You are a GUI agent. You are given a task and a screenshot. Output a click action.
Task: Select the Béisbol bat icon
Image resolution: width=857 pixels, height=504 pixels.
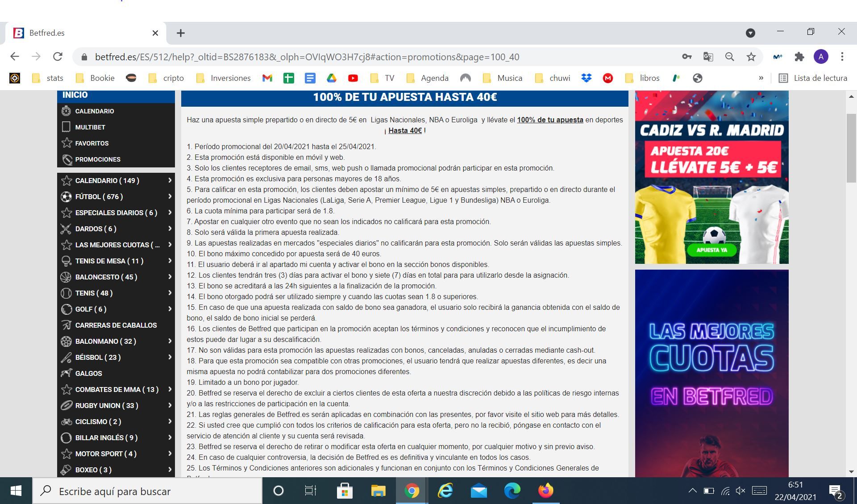pyautogui.click(x=66, y=357)
